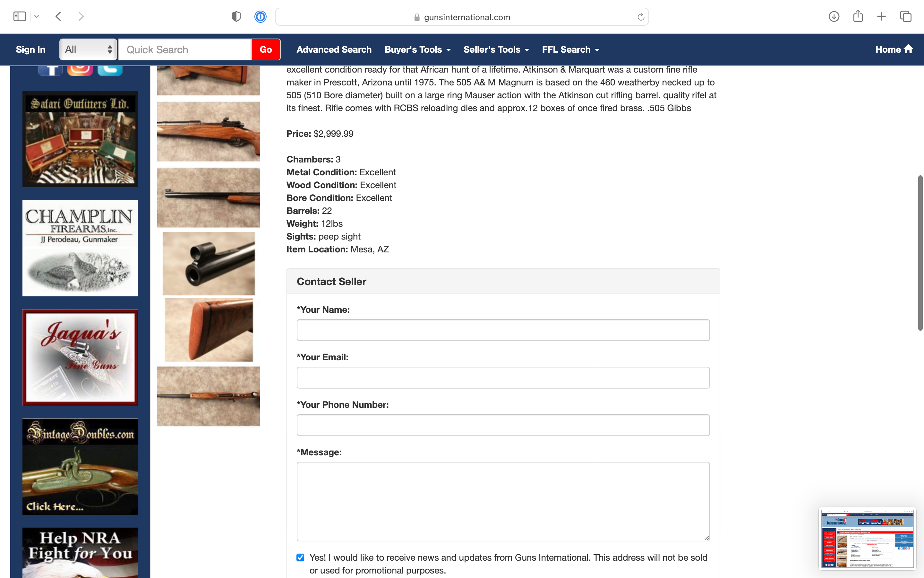View the muzzle close-up thumbnail
This screenshot has width=924, height=578.
coord(209,263)
